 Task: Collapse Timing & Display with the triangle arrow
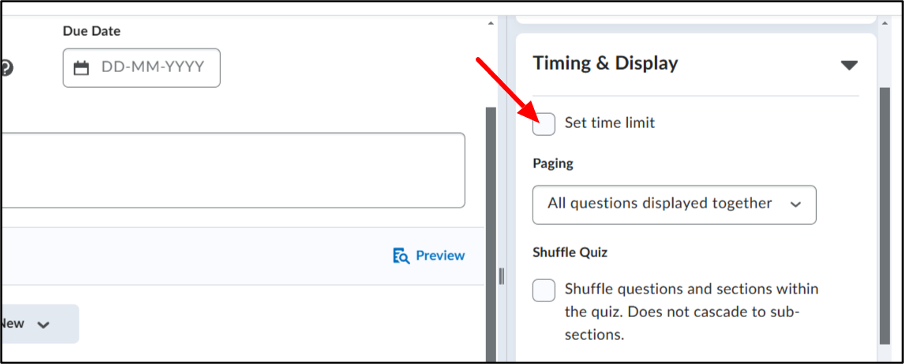pos(849,65)
